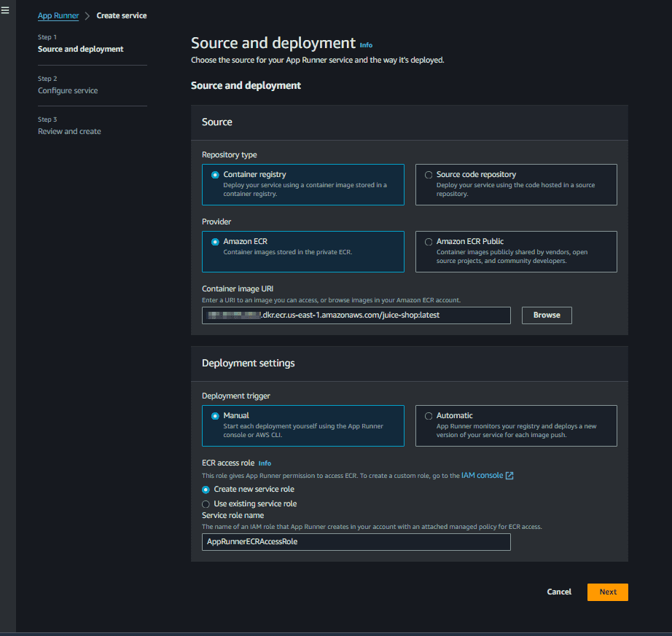Select Manual deployment trigger

215,416
